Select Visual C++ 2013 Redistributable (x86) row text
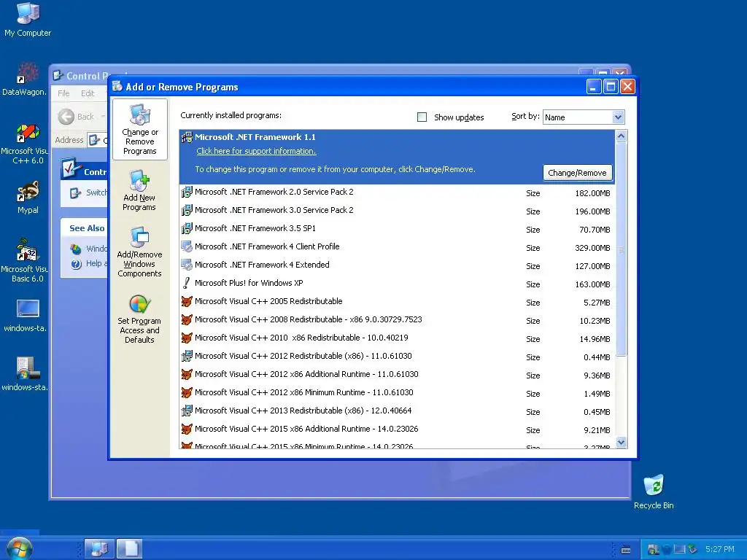Viewport: 747px width, 560px height. 303,411
